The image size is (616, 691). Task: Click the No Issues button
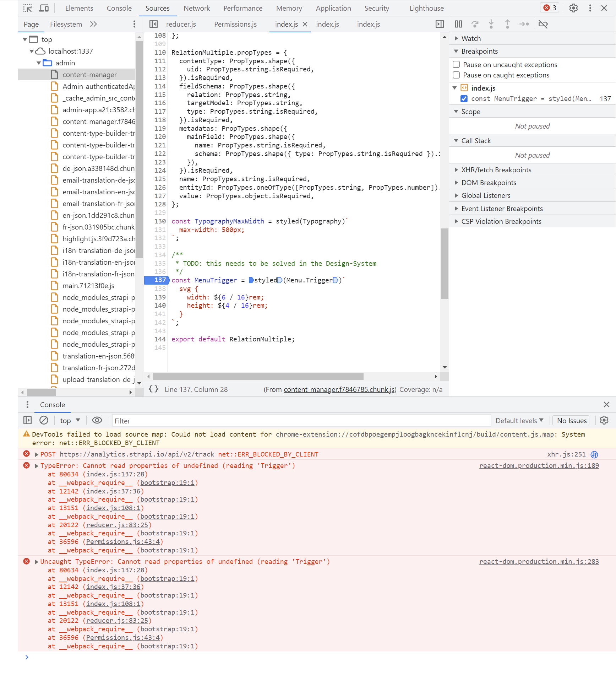pyautogui.click(x=571, y=420)
